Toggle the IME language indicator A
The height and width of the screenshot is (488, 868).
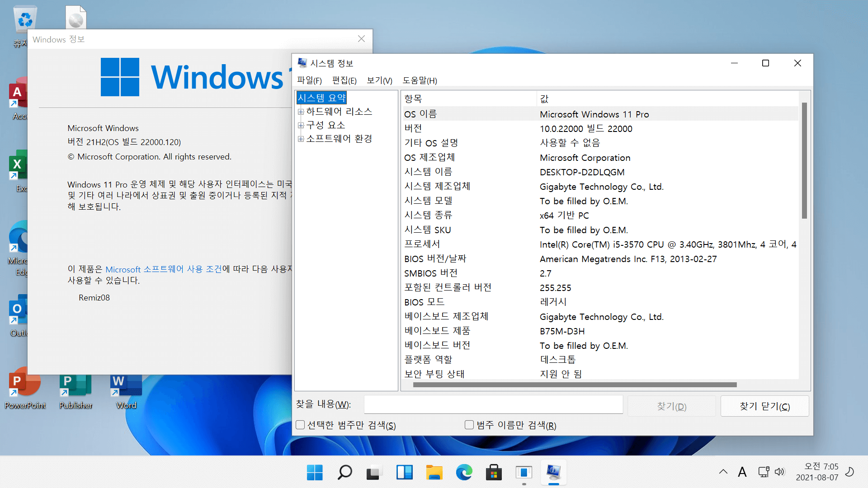pos(742,472)
